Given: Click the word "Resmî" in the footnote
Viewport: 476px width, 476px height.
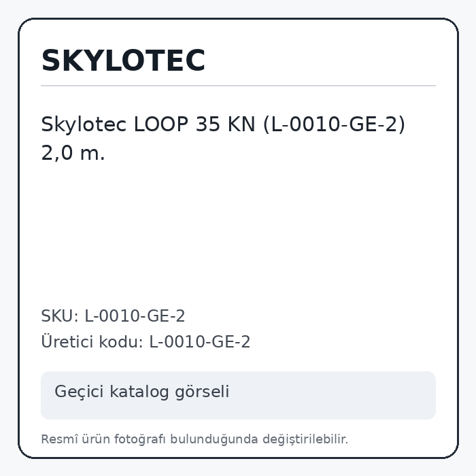Looking at the screenshot, I should click(60, 439).
